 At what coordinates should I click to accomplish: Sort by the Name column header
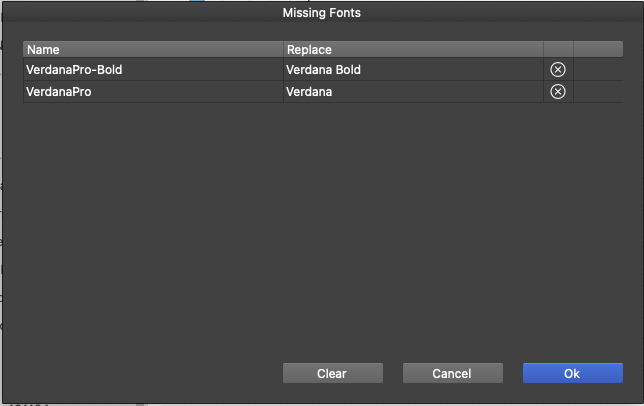coord(153,49)
